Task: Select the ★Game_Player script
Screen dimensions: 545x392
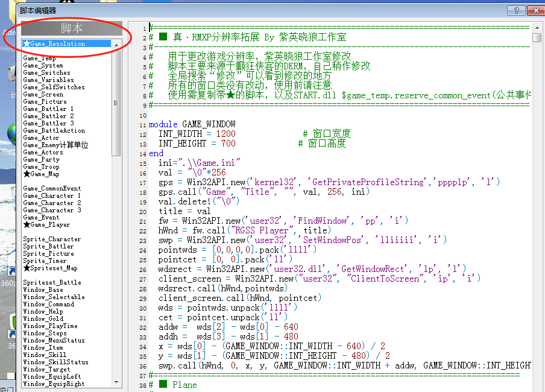Action: 46,225
